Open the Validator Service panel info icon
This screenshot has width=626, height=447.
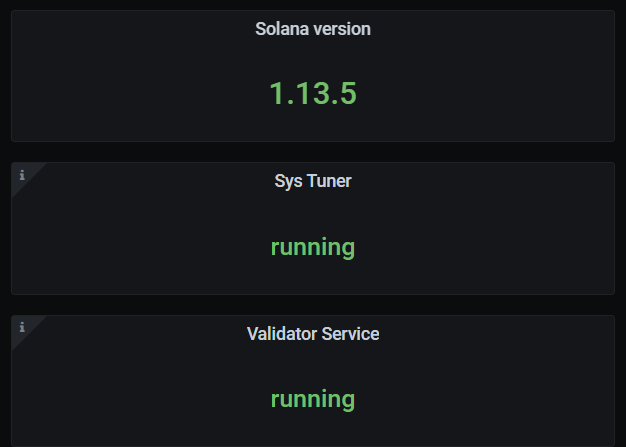22,328
